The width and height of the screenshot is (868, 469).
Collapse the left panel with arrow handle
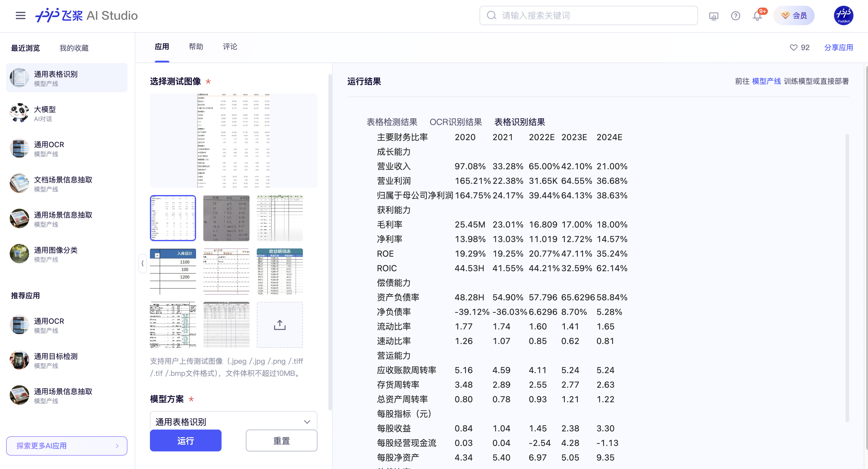[x=143, y=263]
